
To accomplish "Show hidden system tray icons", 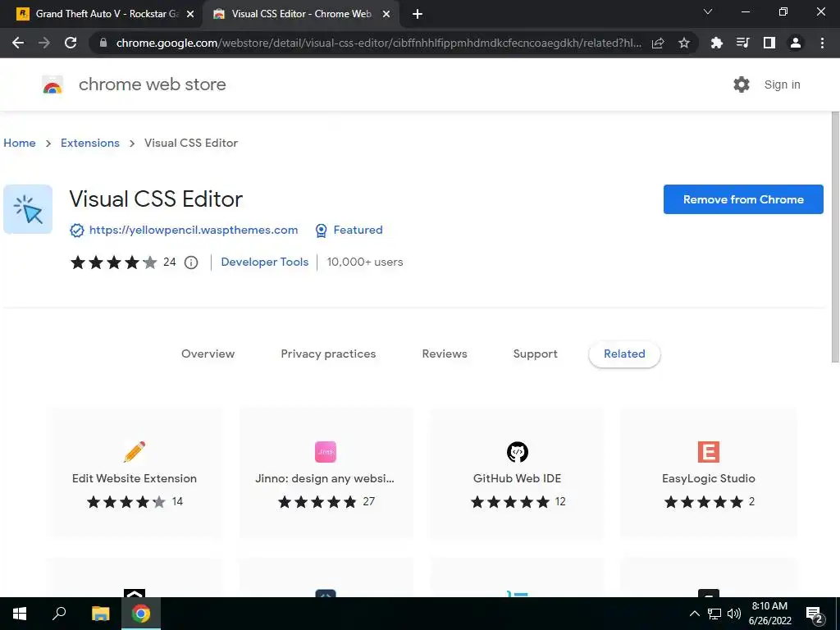I will pyautogui.click(x=694, y=614).
